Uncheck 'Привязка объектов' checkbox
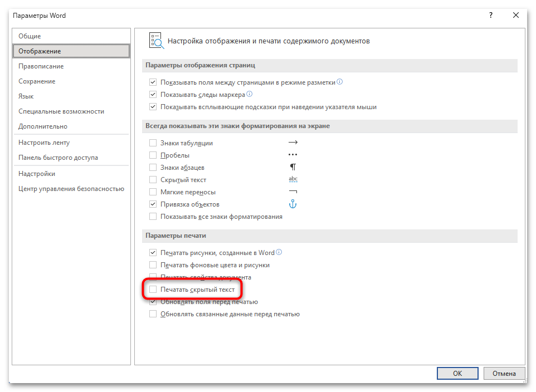The height and width of the screenshot is (392, 536). 153,204
